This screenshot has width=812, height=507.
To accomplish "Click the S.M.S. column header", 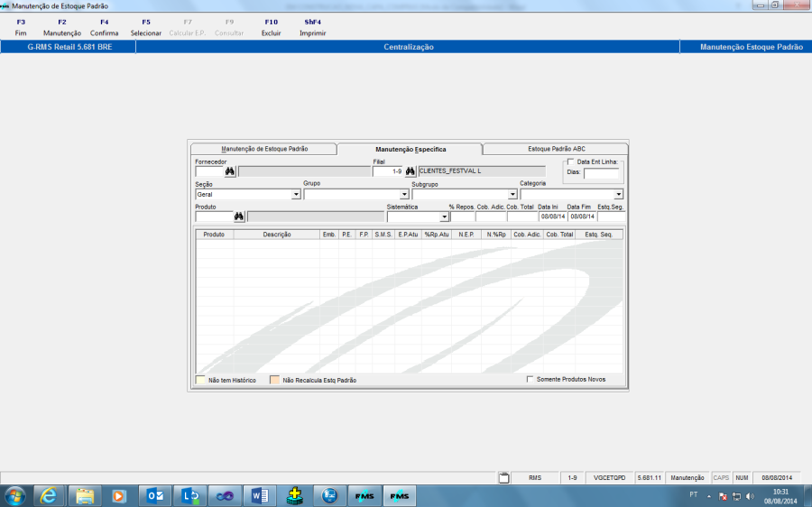I will pos(383,235).
